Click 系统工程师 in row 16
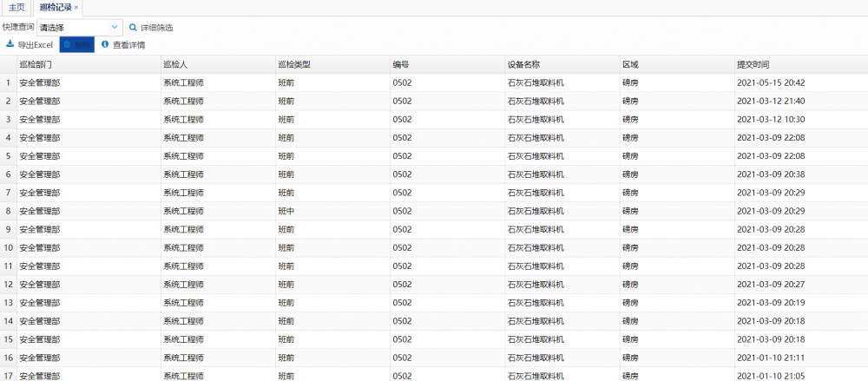 183,358
